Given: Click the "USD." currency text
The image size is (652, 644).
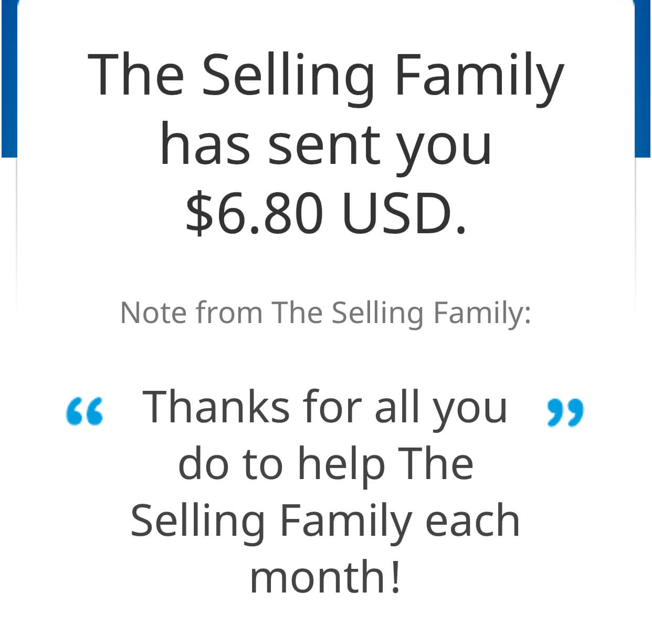Looking at the screenshot, I should pyautogui.click(x=404, y=213).
